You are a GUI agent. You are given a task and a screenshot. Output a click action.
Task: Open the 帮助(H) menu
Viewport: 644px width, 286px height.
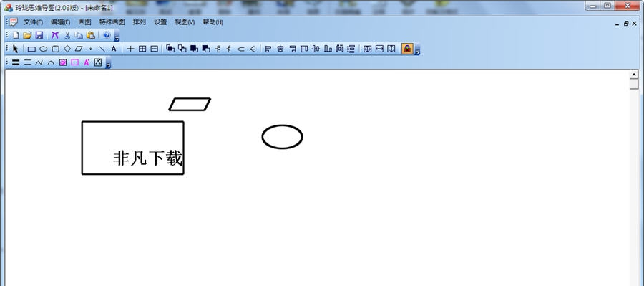tap(213, 22)
